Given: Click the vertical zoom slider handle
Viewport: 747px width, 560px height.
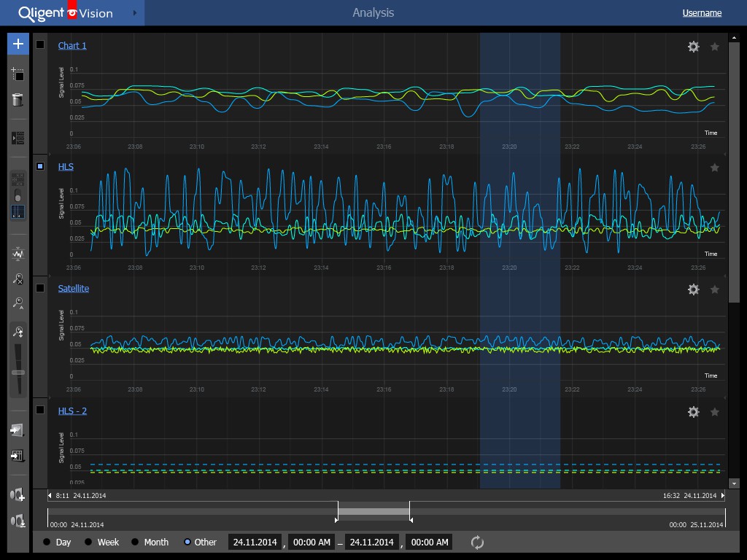Looking at the screenshot, I should tap(18, 373).
